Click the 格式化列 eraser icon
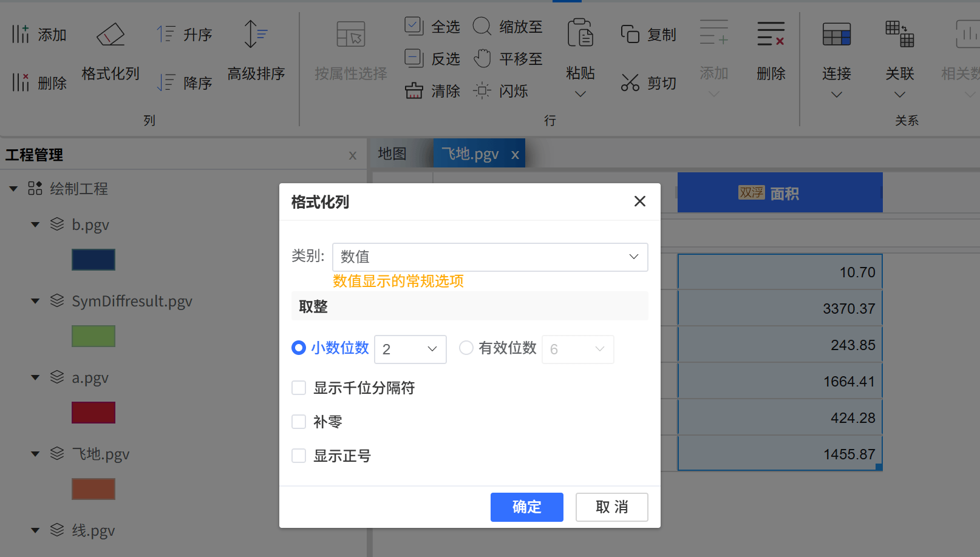The image size is (980, 557). 111,35
